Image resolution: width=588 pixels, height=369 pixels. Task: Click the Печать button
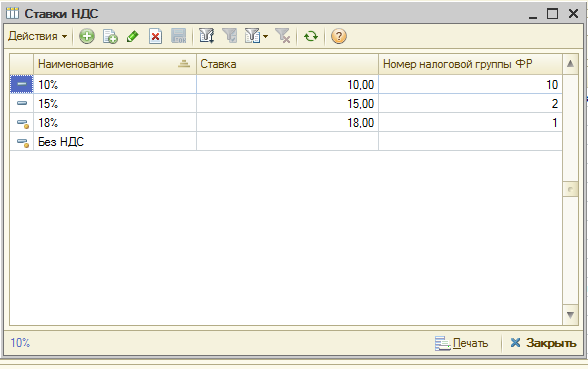tap(462, 343)
